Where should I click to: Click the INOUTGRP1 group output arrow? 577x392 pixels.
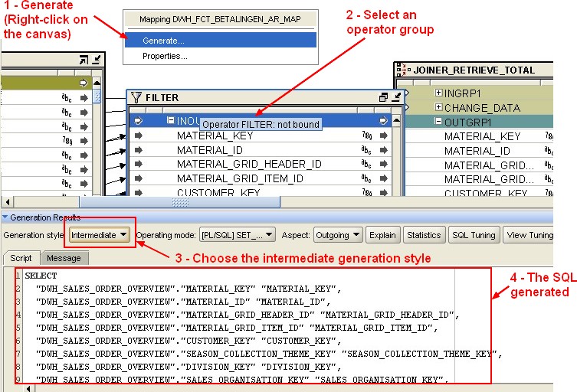point(383,121)
